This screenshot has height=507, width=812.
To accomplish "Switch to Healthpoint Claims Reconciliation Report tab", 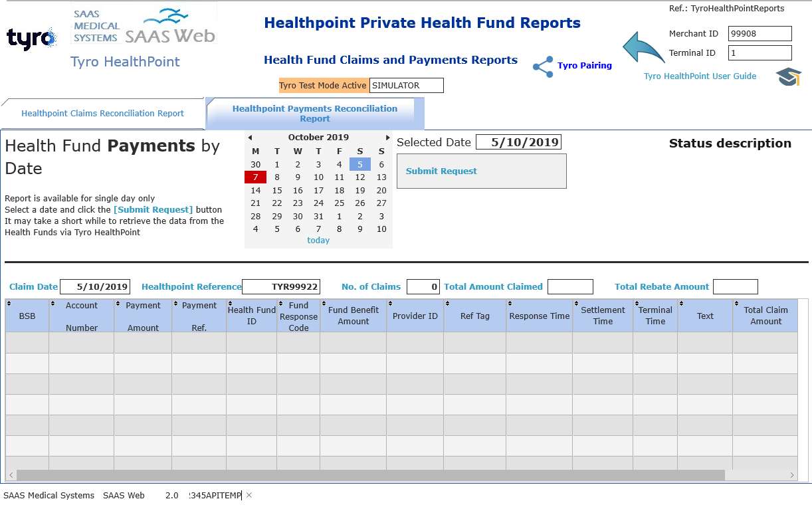I will click(x=102, y=114).
